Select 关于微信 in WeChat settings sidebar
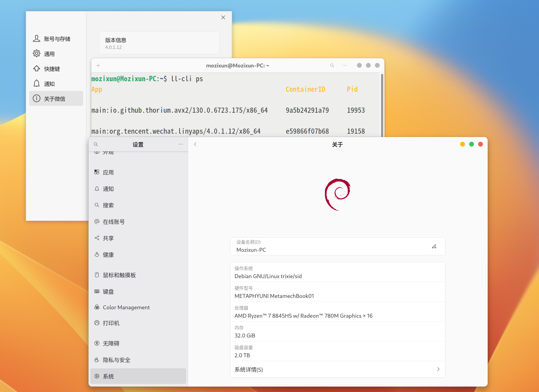The height and width of the screenshot is (392, 539). coord(56,98)
